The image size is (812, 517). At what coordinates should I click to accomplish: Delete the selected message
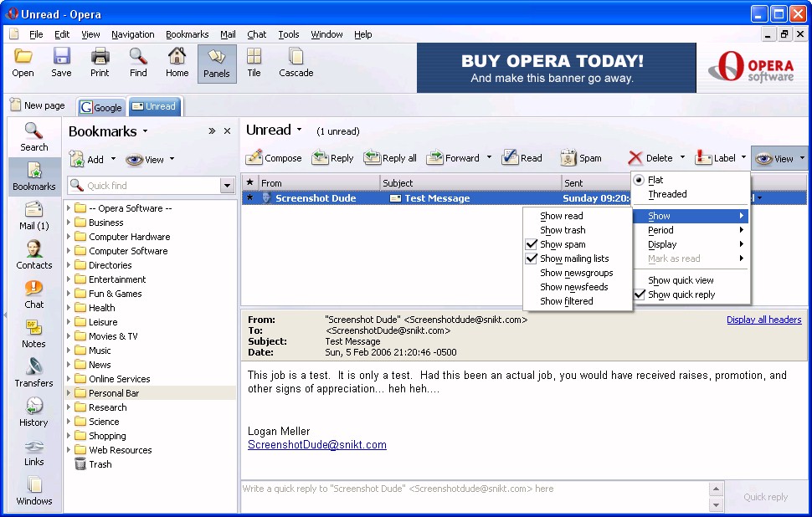tap(650, 158)
